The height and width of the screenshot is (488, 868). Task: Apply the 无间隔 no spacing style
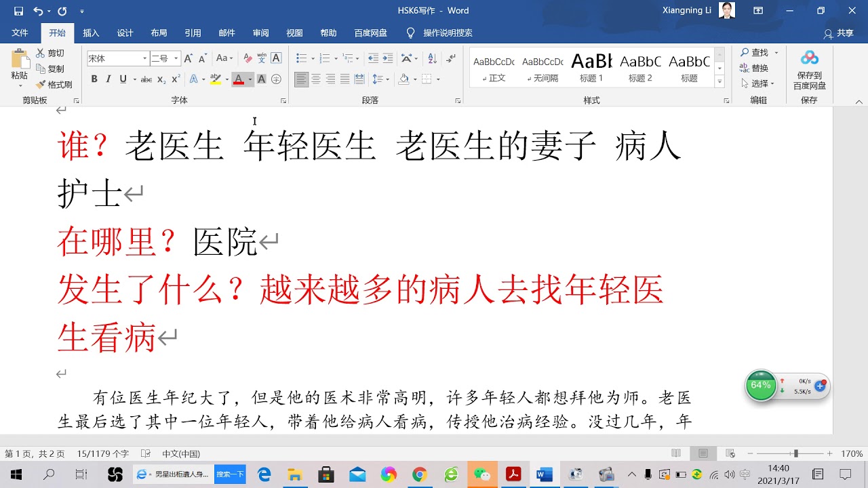(x=542, y=68)
